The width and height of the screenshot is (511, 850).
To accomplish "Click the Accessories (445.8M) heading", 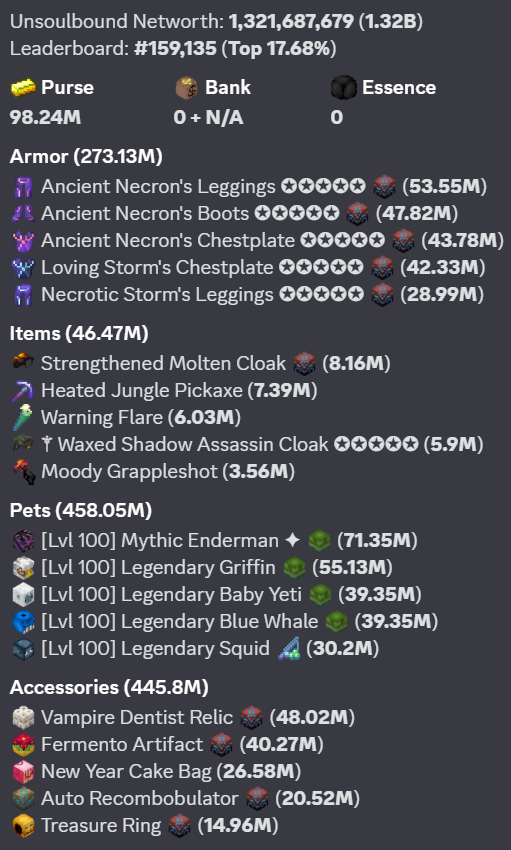I will coord(109,687).
